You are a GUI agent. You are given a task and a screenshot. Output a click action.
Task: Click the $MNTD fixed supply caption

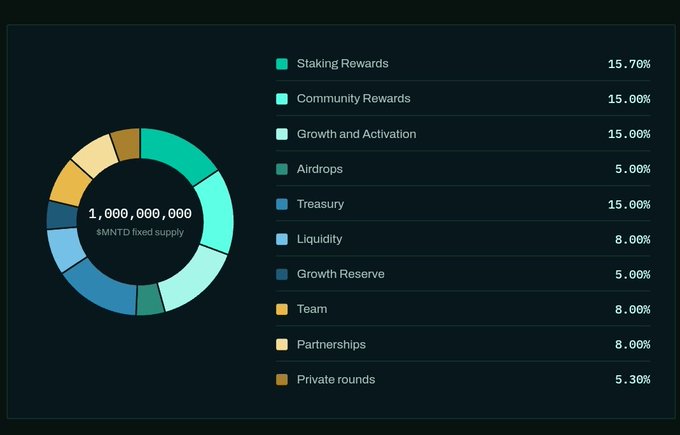click(x=140, y=232)
